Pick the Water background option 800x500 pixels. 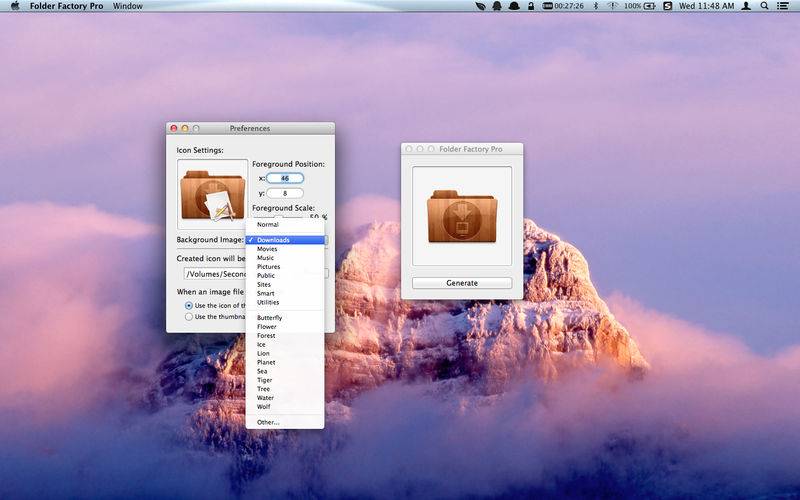(x=285, y=398)
